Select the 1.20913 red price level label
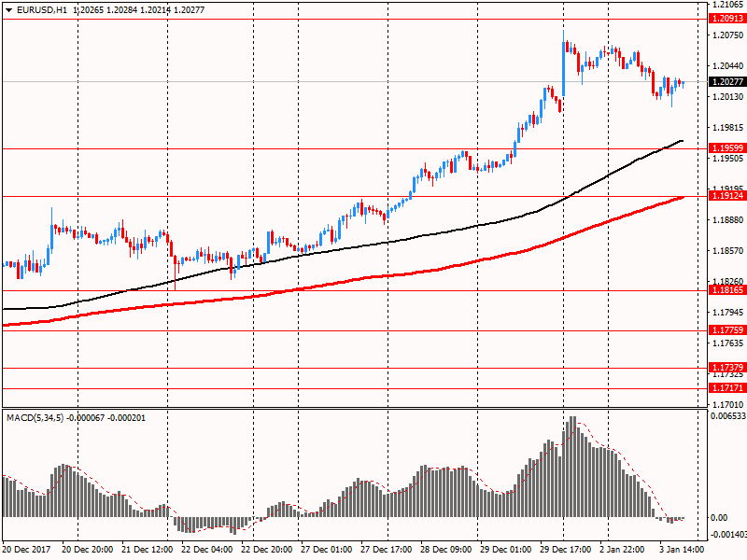Image resolution: width=747 pixels, height=560 pixels. 727,19
